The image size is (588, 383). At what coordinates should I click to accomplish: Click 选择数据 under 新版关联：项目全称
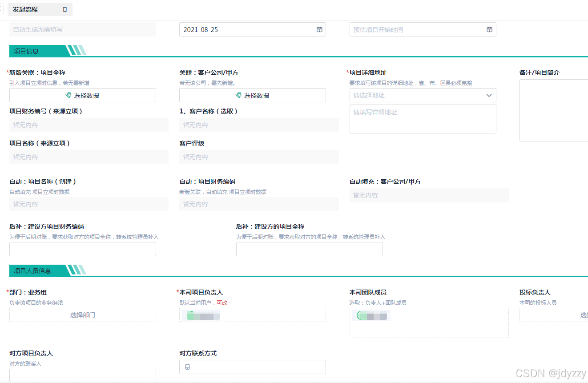83,95
